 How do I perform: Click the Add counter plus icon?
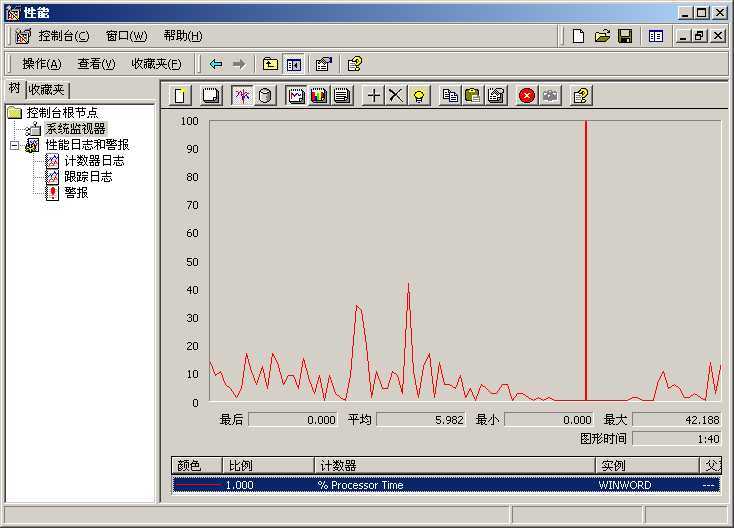374,96
